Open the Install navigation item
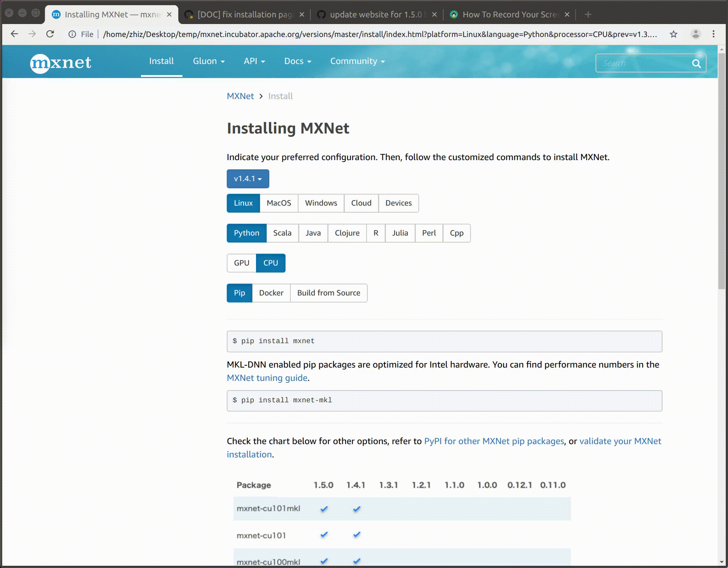Image resolution: width=728 pixels, height=568 pixels. tap(161, 61)
